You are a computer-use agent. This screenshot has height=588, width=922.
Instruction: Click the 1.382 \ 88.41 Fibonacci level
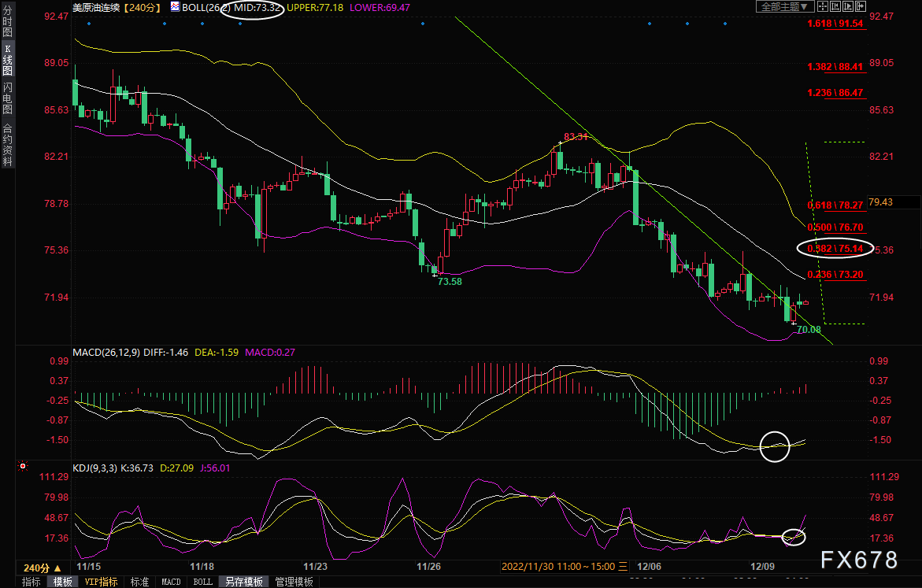(835, 67)
